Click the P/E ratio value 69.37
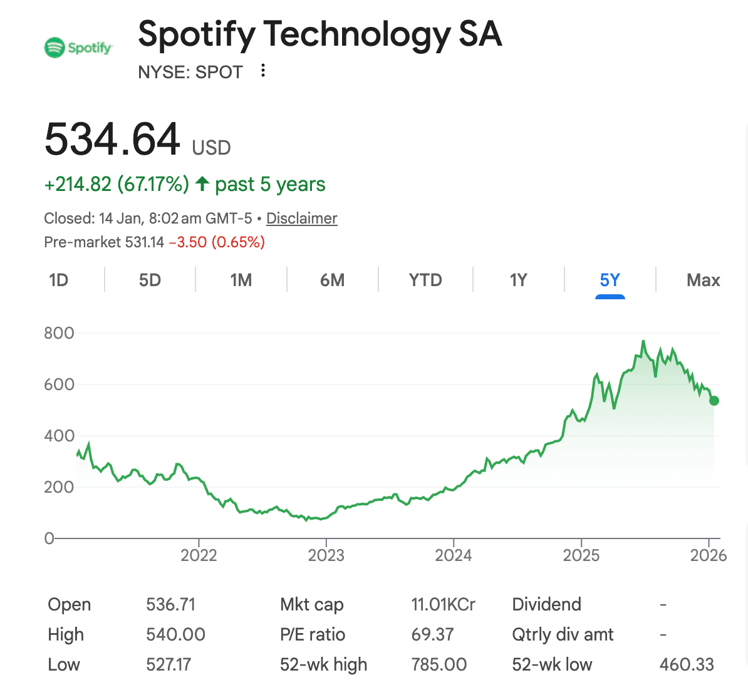The image size is (748, 700). (432, 635)
